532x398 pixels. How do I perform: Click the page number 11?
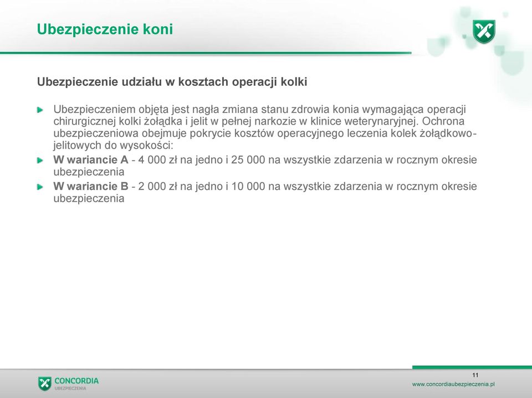tap(475, 375)
